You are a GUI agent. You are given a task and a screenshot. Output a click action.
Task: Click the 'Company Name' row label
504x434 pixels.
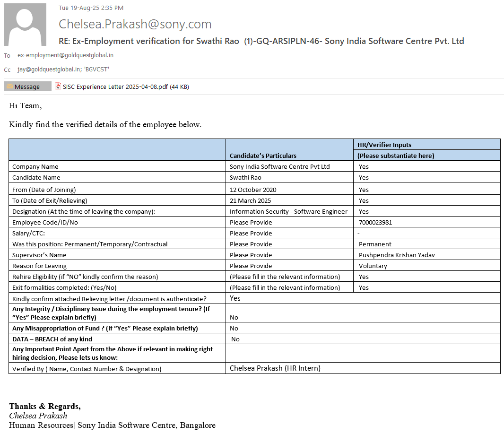35,166
